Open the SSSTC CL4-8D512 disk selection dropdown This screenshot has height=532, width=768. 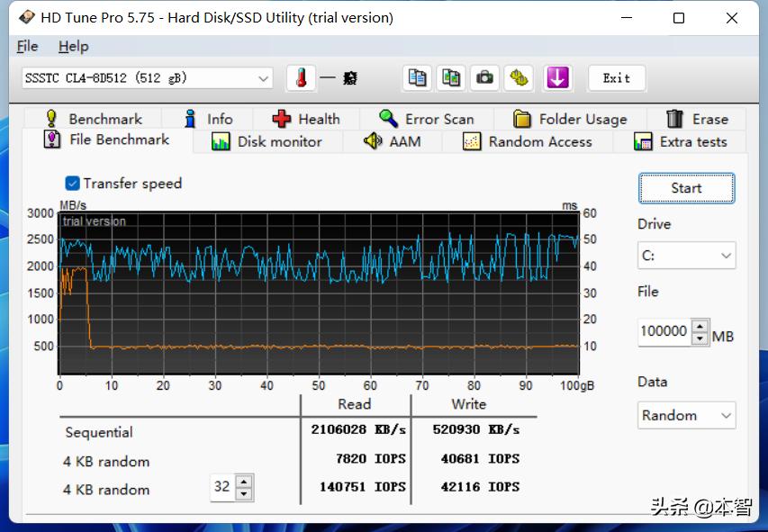(x=147, y=78)
